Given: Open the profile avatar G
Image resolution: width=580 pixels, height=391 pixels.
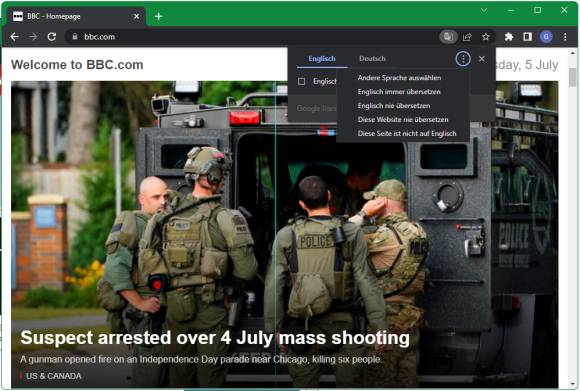Looking at the screenshot, I should coord(546,37).
